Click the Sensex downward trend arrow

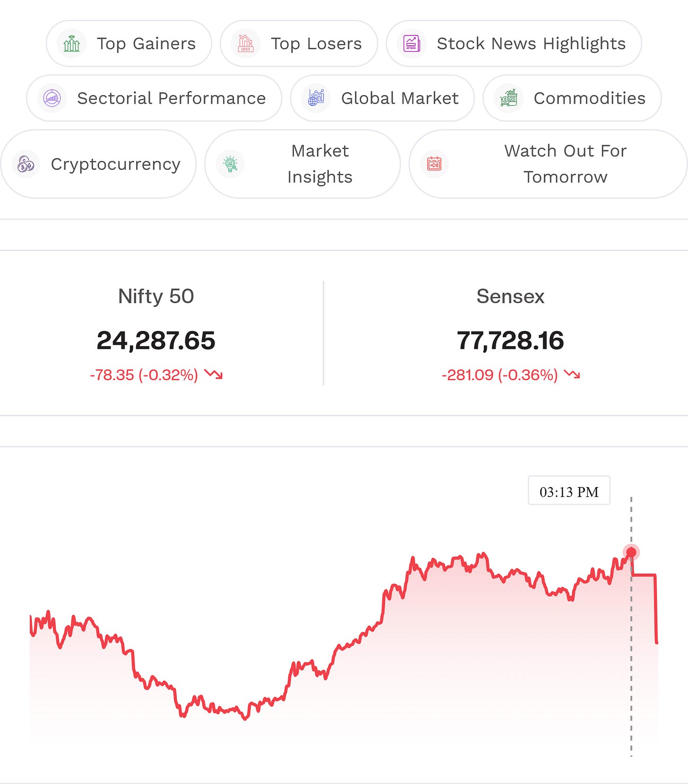click(x=572, y=375)
